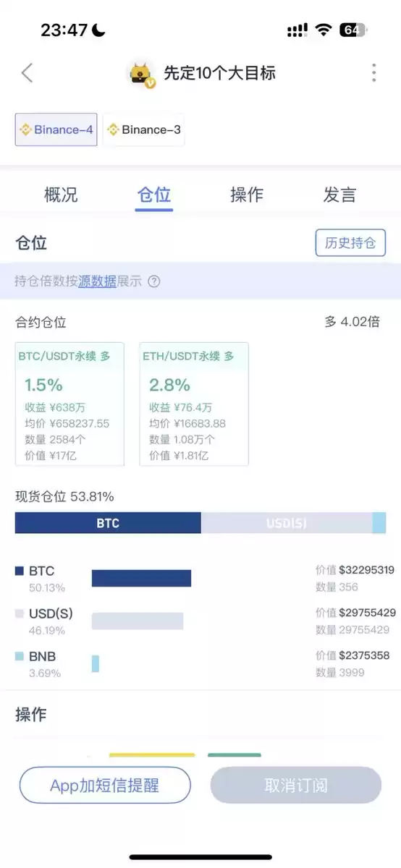Switch to the 发言 tab
The image size is (401, 868).
click(339, 195)
